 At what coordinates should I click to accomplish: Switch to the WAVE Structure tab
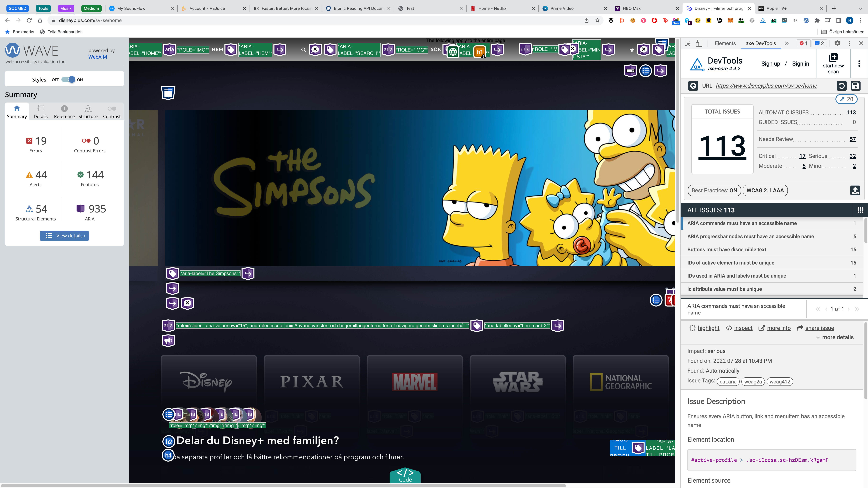88,112
